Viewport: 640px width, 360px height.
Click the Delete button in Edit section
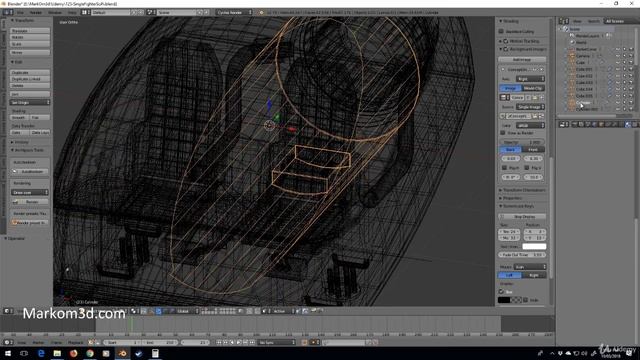click(30, 85)
